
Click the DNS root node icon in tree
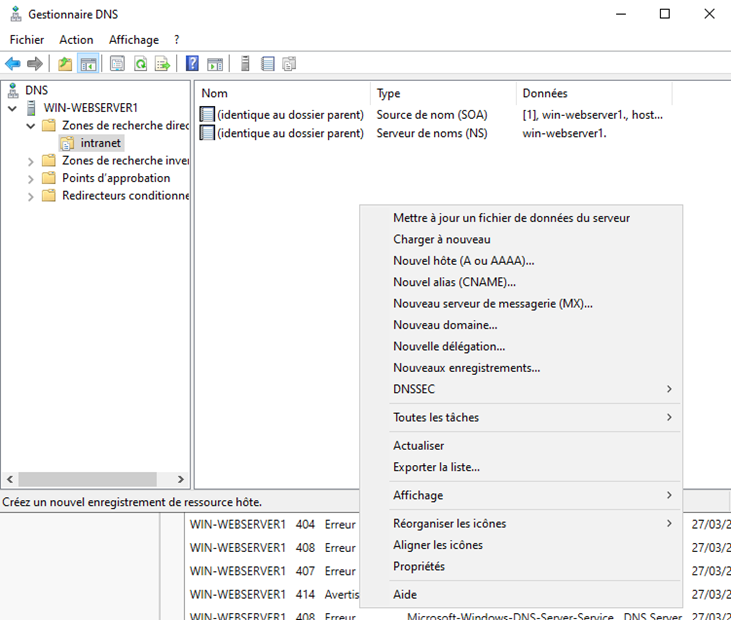pos(13,90)
